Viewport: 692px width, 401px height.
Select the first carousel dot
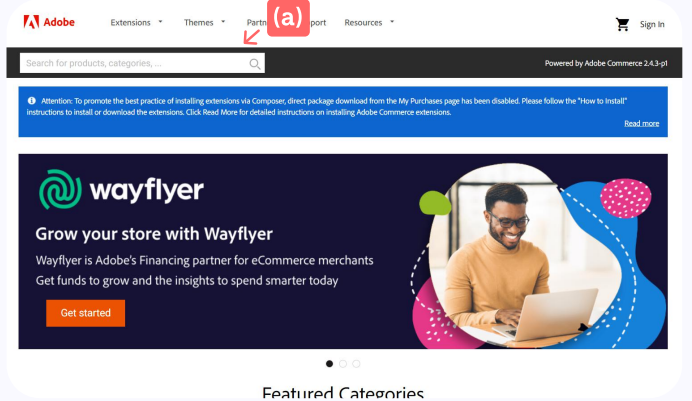click(x=329, y=364)
